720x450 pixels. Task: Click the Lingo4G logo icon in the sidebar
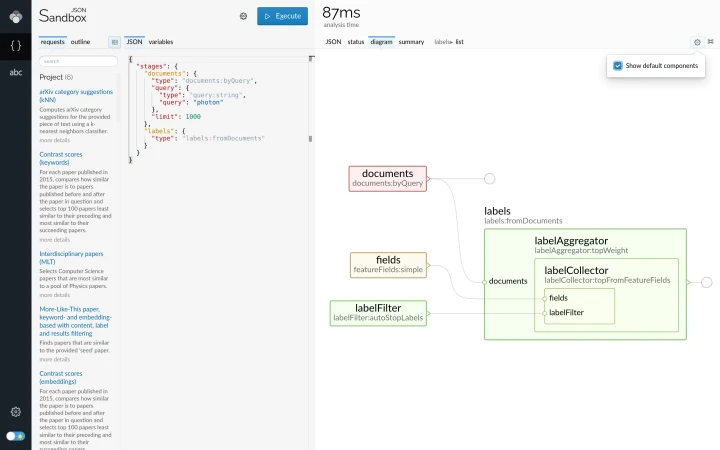tap(16, 17)
